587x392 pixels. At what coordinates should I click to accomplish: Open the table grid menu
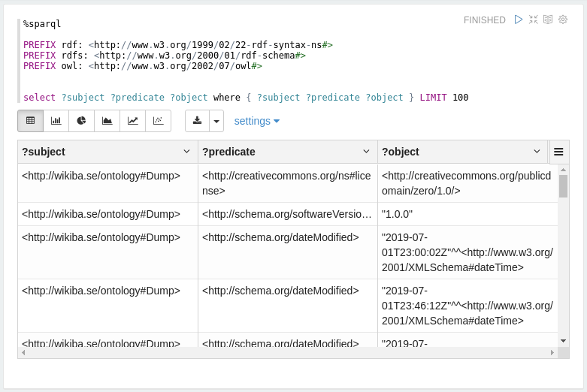click(x=558, y=152)
